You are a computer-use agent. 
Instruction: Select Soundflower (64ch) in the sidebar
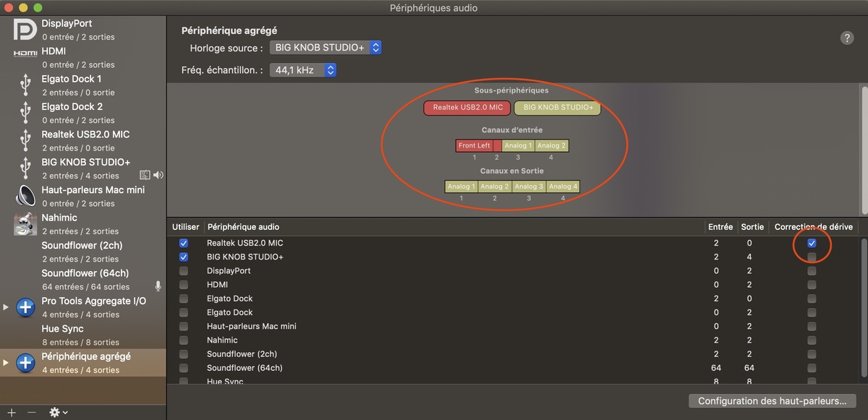(x=83, y=279)
